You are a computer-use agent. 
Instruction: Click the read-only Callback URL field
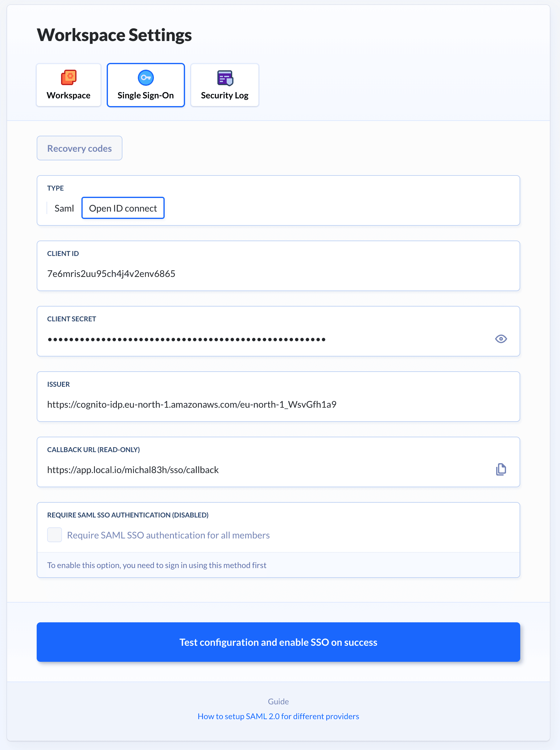[264, 470]
